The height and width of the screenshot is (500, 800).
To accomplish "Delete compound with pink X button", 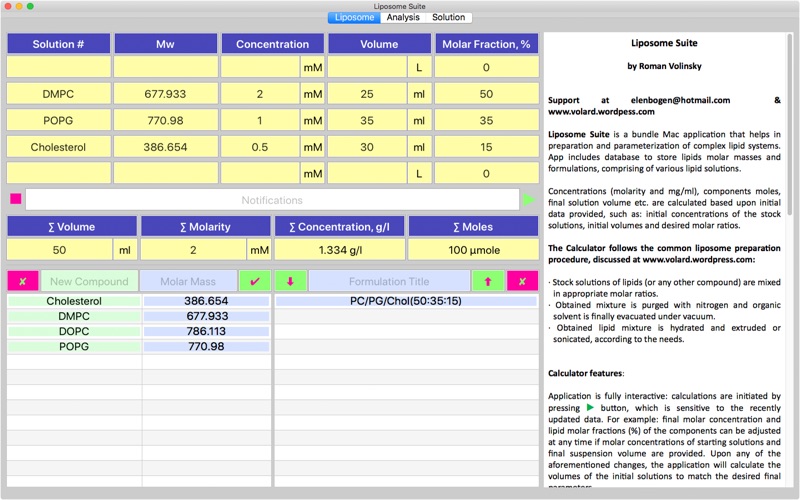I will (22, 281).
